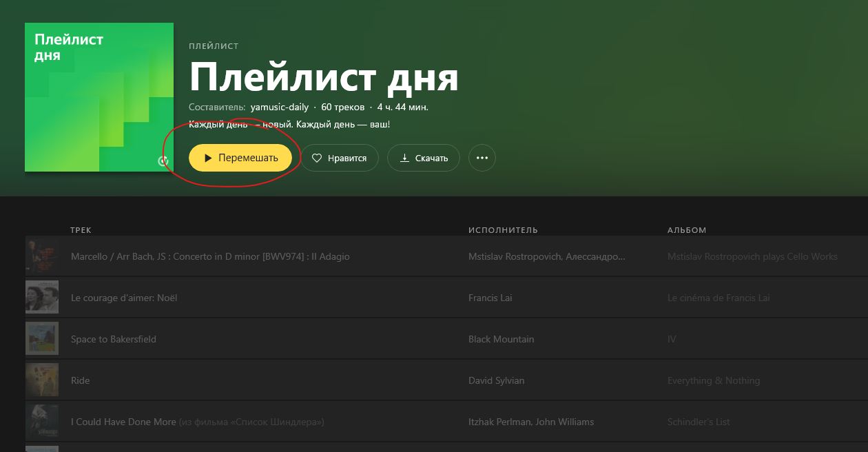This screenshot has height=452, width=868.
Task: Click the Ride track cover thumbnail
Action: pos(42,380)
